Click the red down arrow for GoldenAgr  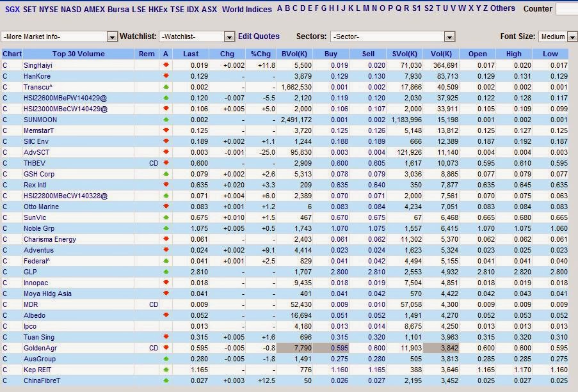(x=166, y=348)
